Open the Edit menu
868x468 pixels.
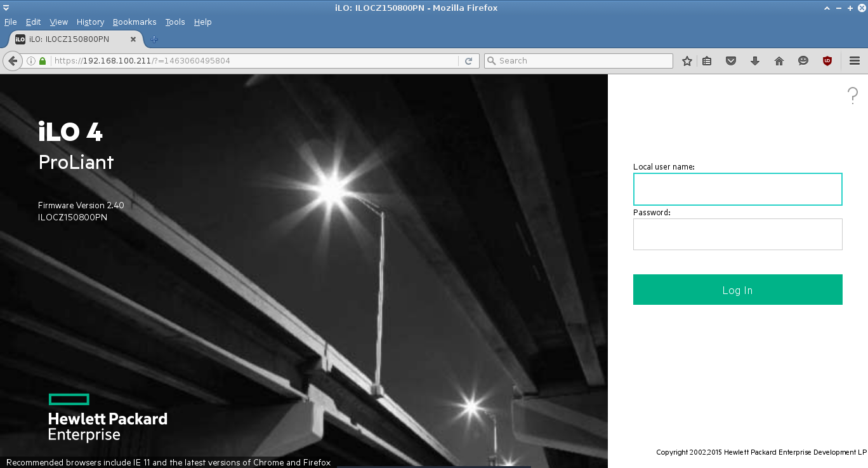click(33, 22)
